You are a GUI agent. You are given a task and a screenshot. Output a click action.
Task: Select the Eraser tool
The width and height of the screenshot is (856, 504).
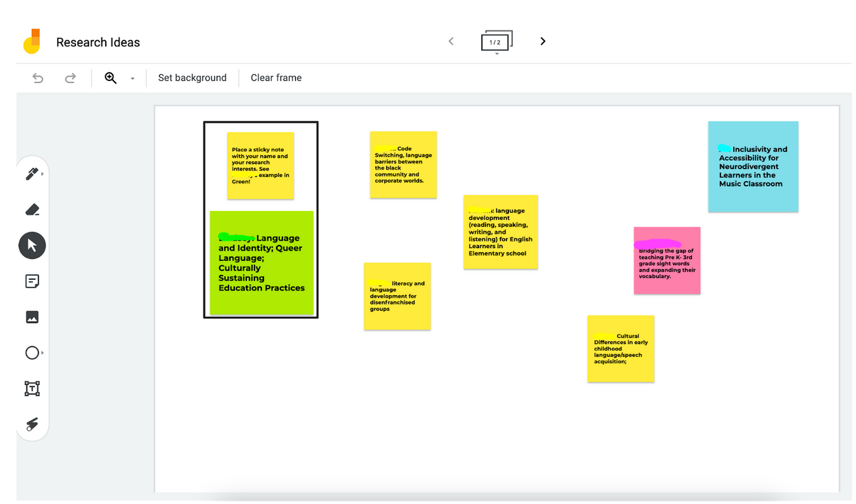[x=32, y=210]
